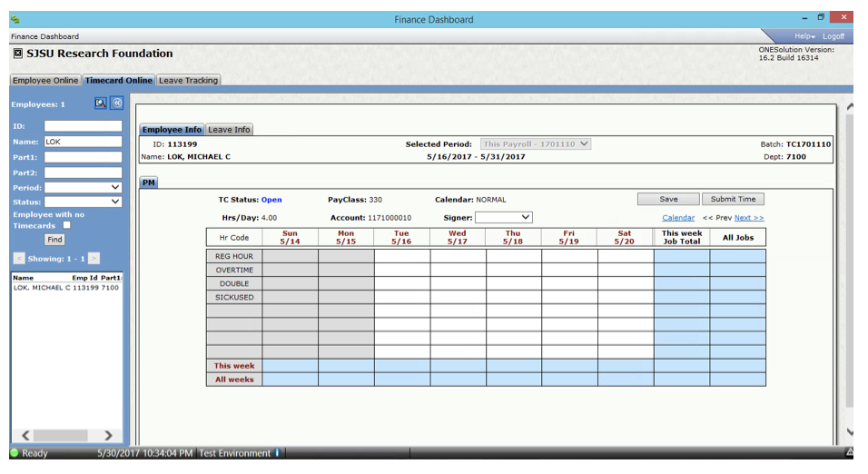The width and height of the screenshot is (868, 474).
Task: Click the green Ready status indicator
Action: coord(15,453)
